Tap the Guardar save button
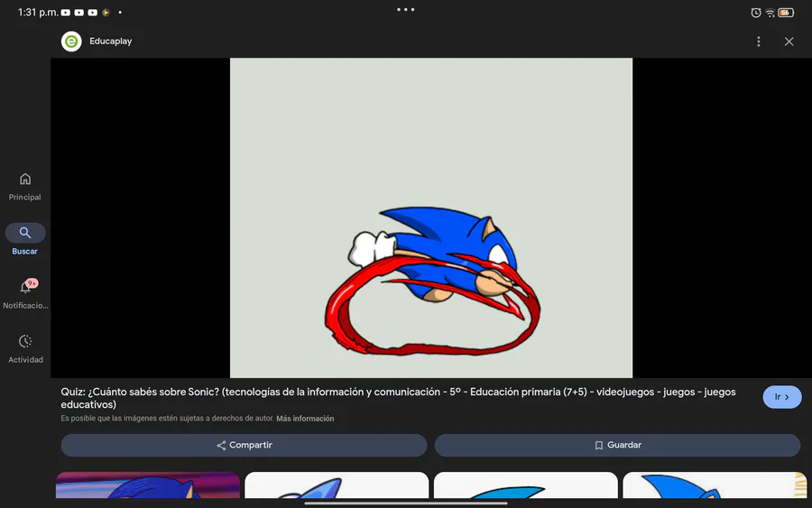This screenshot has height=508, width=812. [617, 446]
